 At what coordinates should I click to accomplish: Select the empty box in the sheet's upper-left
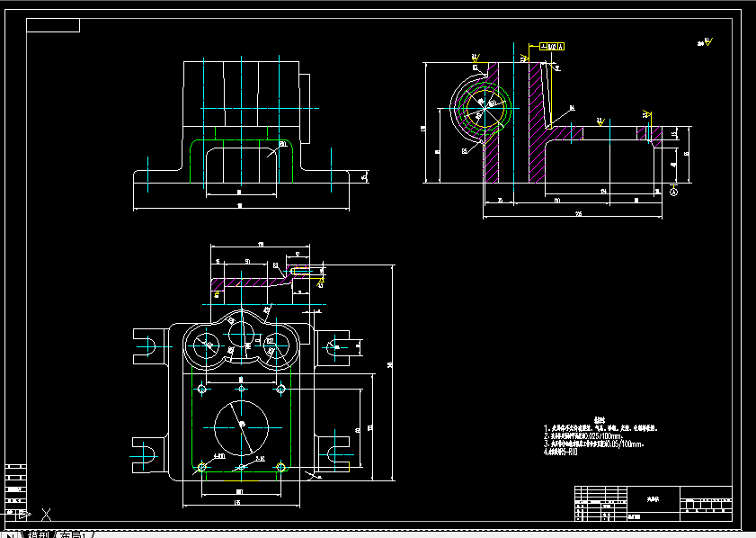[x=53, y=25]
